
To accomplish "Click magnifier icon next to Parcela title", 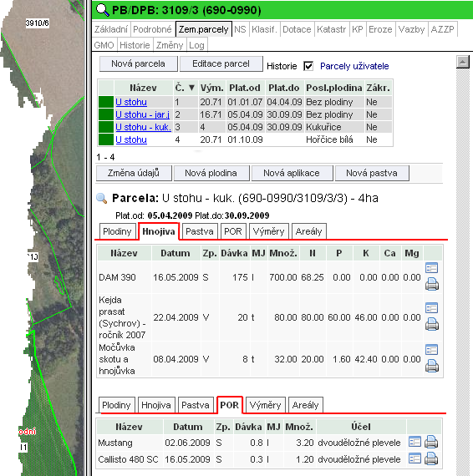I will pyautogui.click(x=101, y=198).
